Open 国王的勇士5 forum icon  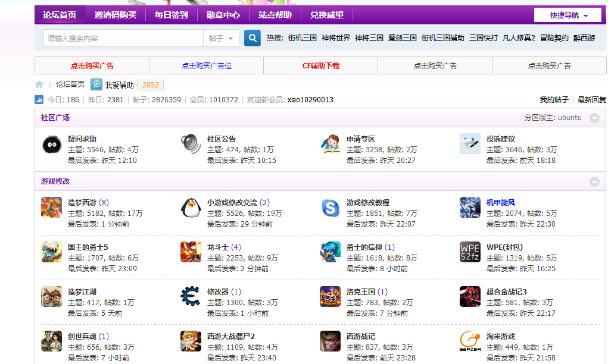pyautogui.click(x=52, y=252)
